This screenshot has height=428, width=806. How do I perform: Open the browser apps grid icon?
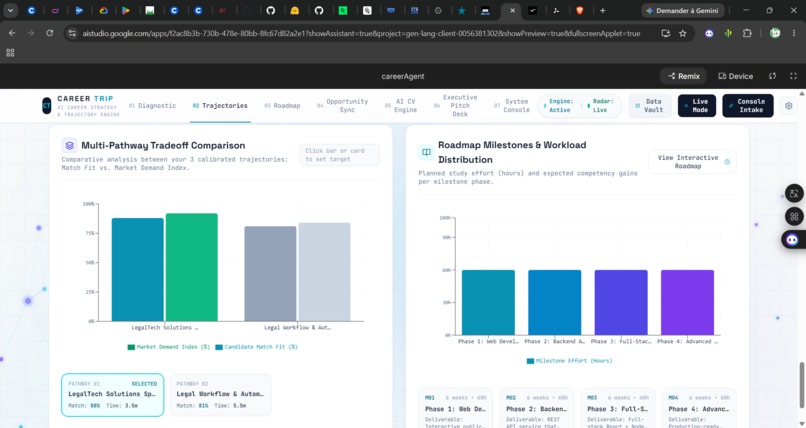click(10, 52)
